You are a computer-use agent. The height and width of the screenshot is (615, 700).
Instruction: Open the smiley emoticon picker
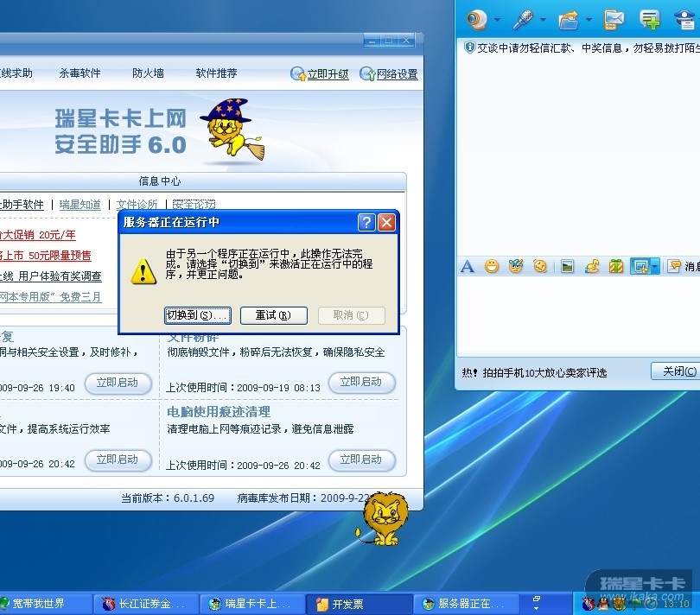tap(492, 266)
